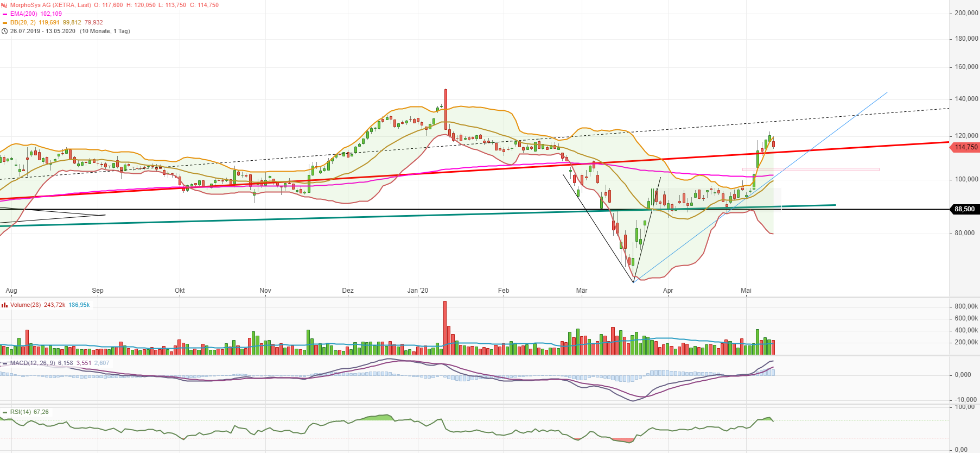
Task: Click the Volume value 243,72k
Action: tap(54, 305)
